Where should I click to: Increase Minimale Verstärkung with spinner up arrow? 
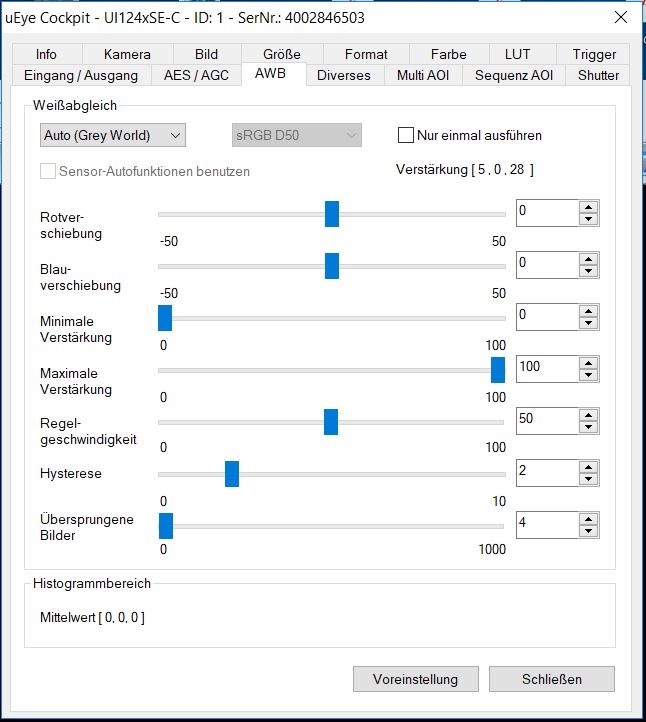point(589,311)
